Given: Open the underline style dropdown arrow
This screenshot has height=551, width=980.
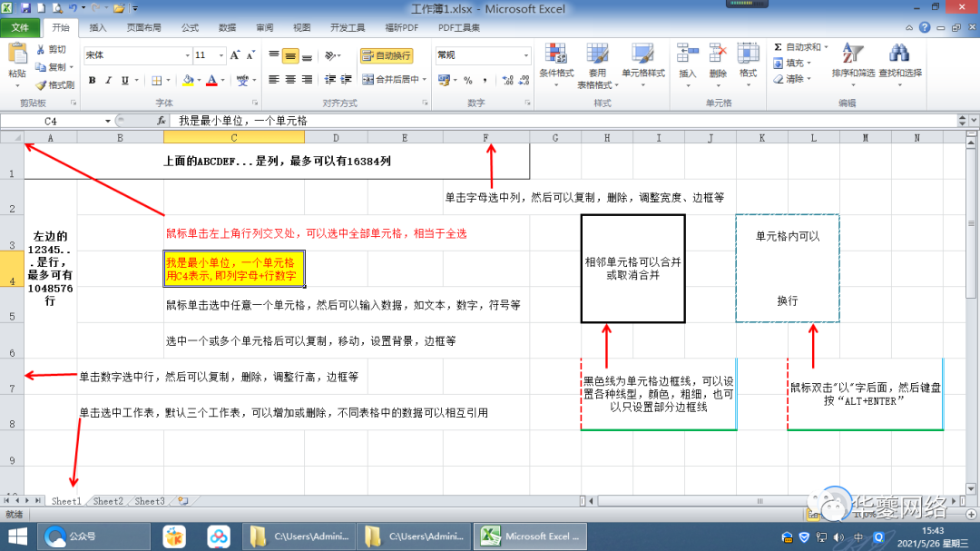Looking at the screenshot, I should (x=136, y=80).
